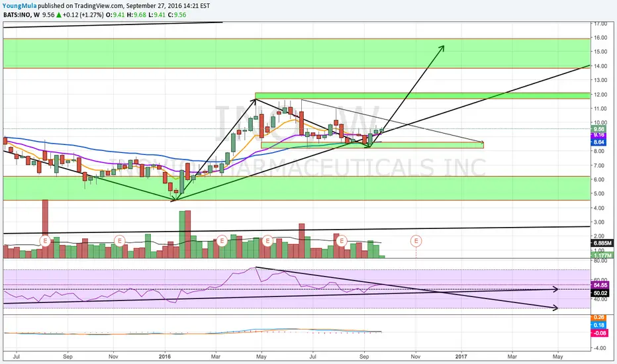Click the purple 54.55 RSI label

(600, 285)
